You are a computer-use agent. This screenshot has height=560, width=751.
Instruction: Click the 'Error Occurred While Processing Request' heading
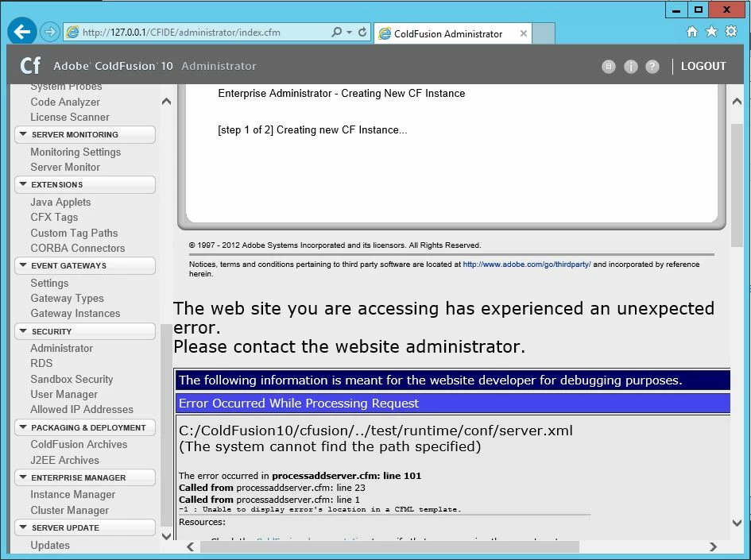pyautogui.click(x=298, y=404)
